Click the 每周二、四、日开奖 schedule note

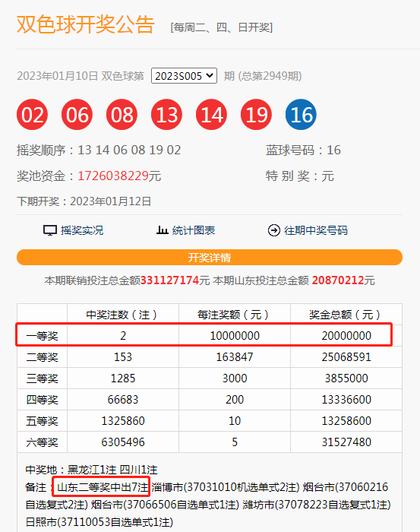[221, 27]
